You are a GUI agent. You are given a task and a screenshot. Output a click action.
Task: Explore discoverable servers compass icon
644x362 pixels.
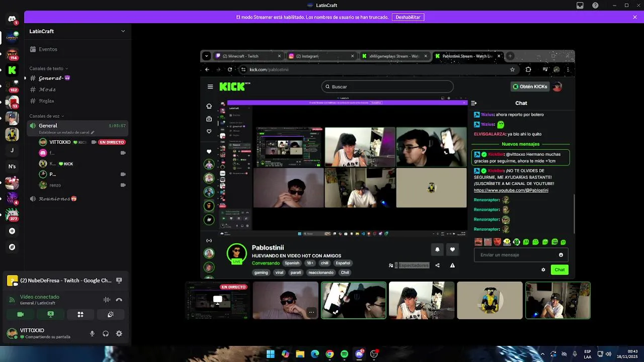(x=12, y=247)
